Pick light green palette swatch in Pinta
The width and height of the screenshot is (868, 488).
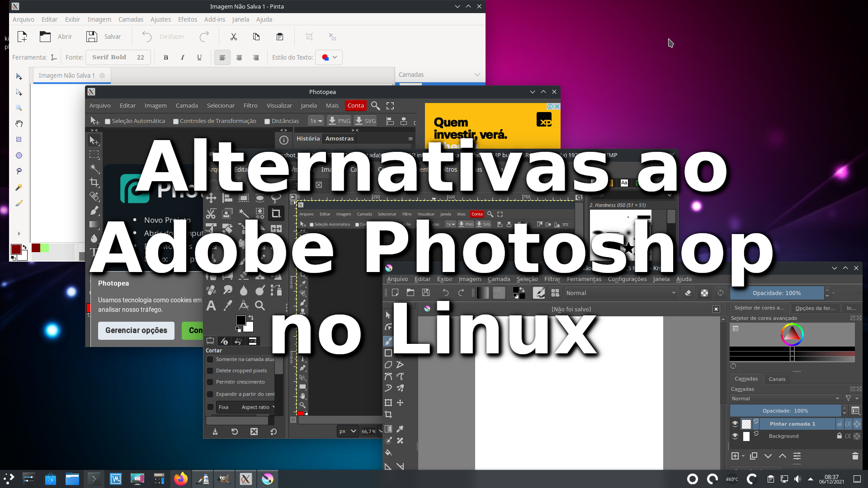pyautogui.click(x=45, y=248)
